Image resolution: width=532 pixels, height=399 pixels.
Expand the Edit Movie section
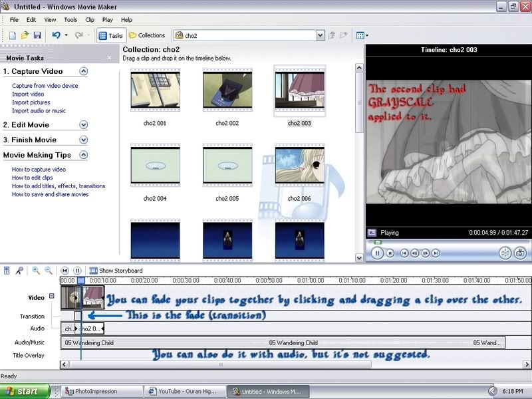[x=84, y=124]
